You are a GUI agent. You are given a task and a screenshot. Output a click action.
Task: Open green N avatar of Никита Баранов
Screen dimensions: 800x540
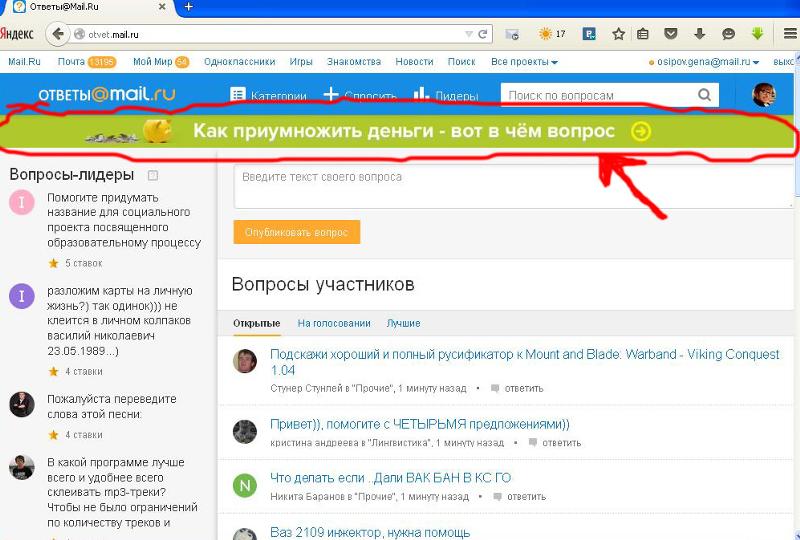[245, 485]
